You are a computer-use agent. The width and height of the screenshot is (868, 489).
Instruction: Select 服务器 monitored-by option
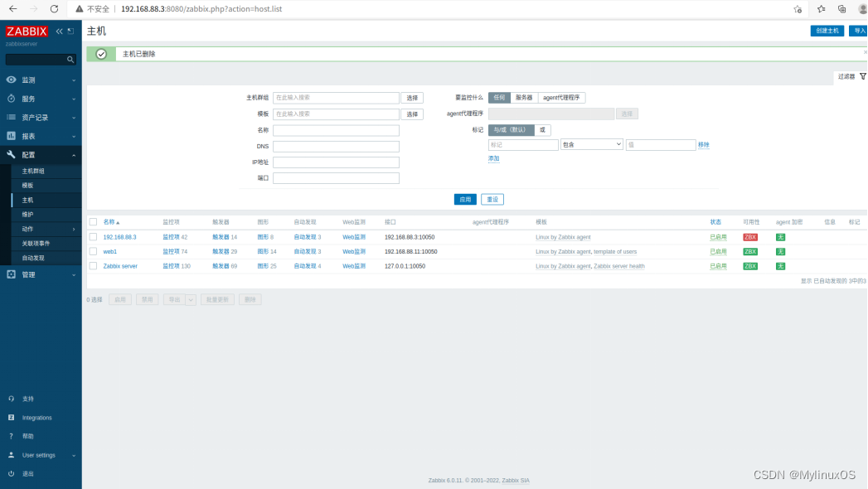(524, 97)
